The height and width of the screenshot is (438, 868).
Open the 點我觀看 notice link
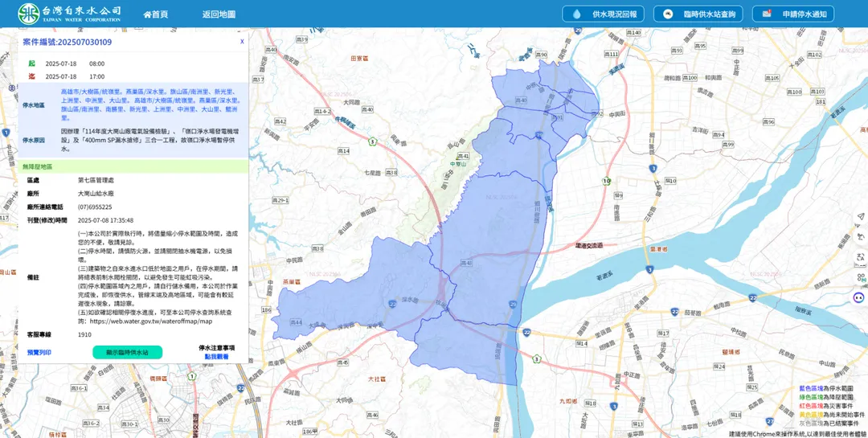pyautogui.click(x=216, y=357)
